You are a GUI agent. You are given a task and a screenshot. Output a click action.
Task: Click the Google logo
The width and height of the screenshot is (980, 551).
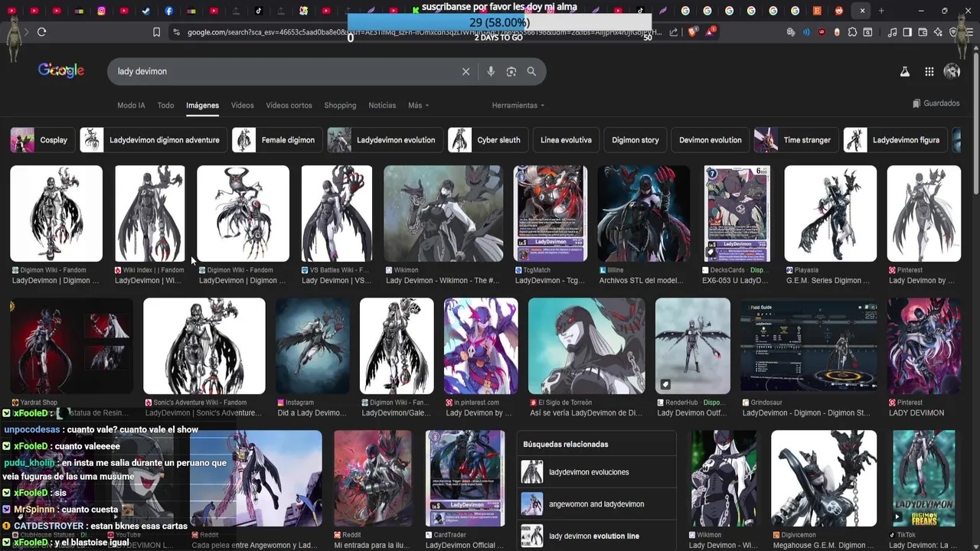point(61,70)
